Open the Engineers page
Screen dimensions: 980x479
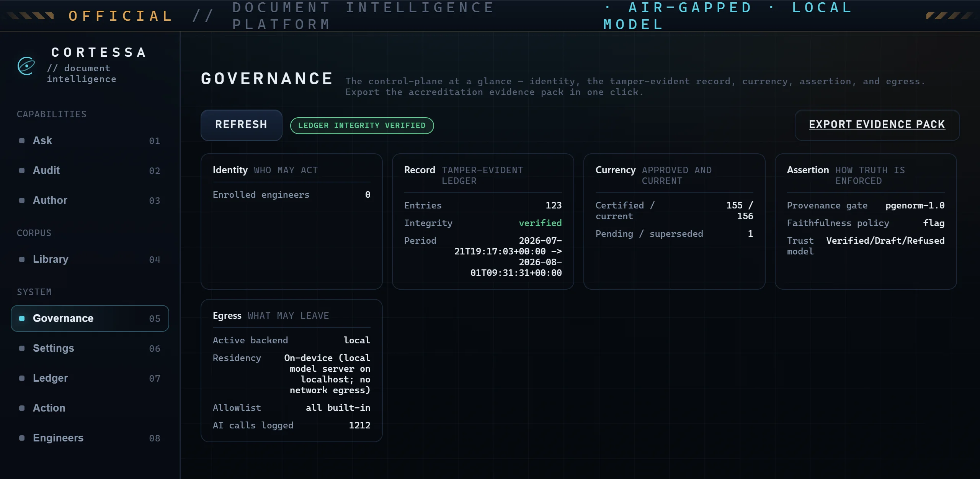90,438
